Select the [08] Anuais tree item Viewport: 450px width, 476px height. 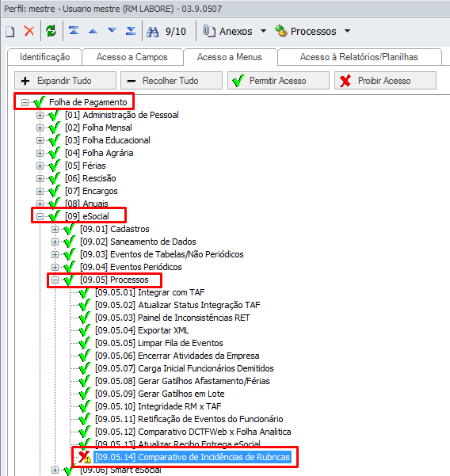coord(86,204)
